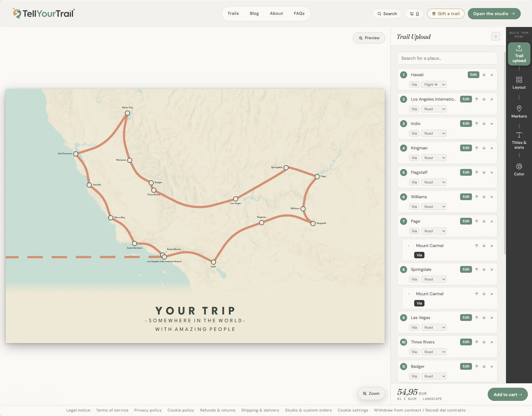Move Kingman down in the list
This screenshot has height=416, width=532.
[x=484, y=148]
